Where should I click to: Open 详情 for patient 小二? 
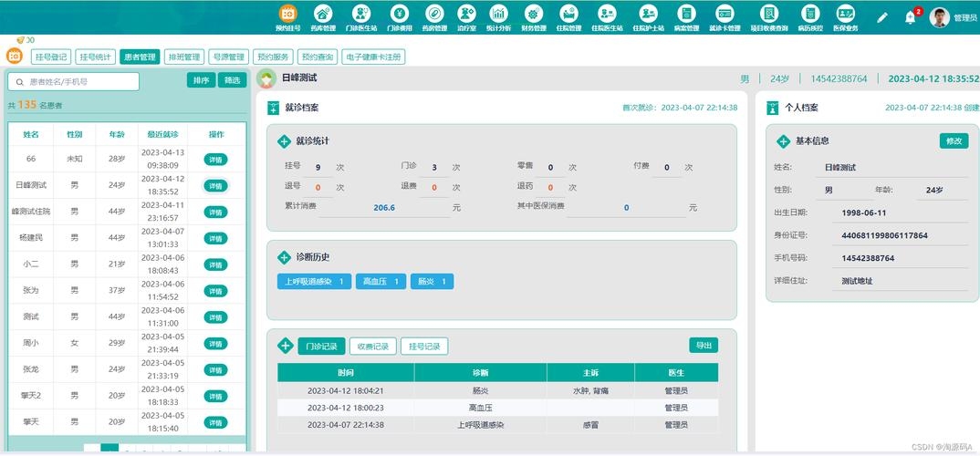(215, 264)
